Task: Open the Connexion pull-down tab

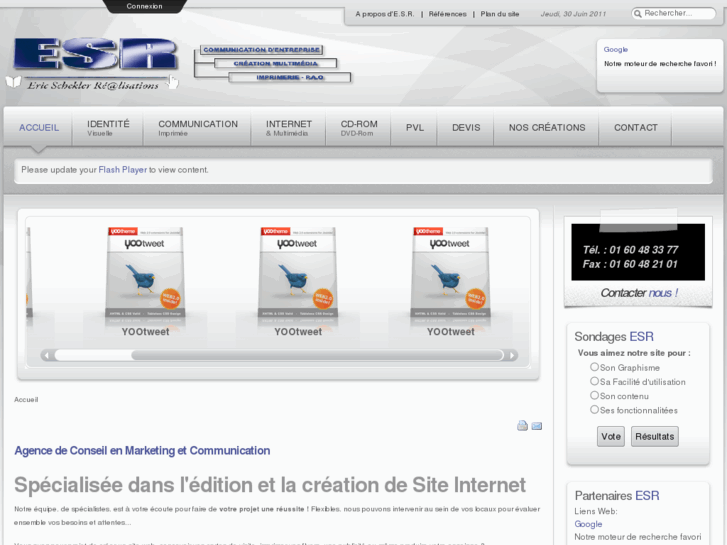Action: [144, 6]
